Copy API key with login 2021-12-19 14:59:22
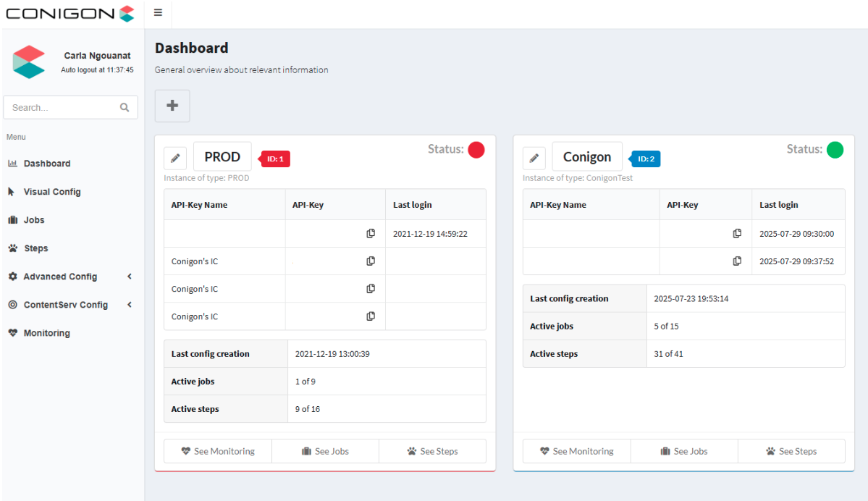This screenshot has width=868, height=501. (x=371, y=234)
